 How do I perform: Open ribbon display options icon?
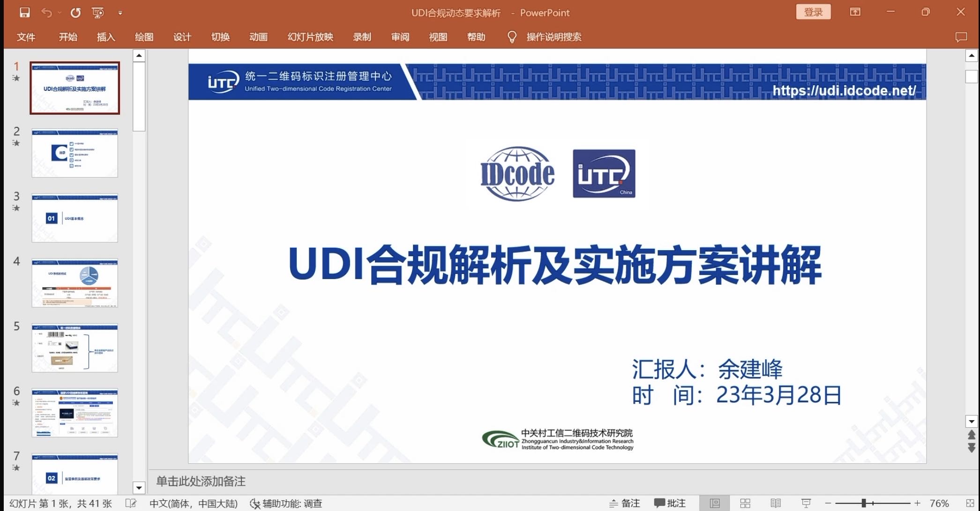point(855,12)
